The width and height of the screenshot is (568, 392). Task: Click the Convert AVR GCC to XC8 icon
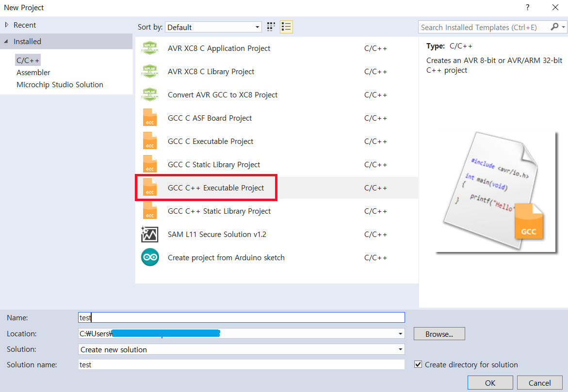click(149, 94)
